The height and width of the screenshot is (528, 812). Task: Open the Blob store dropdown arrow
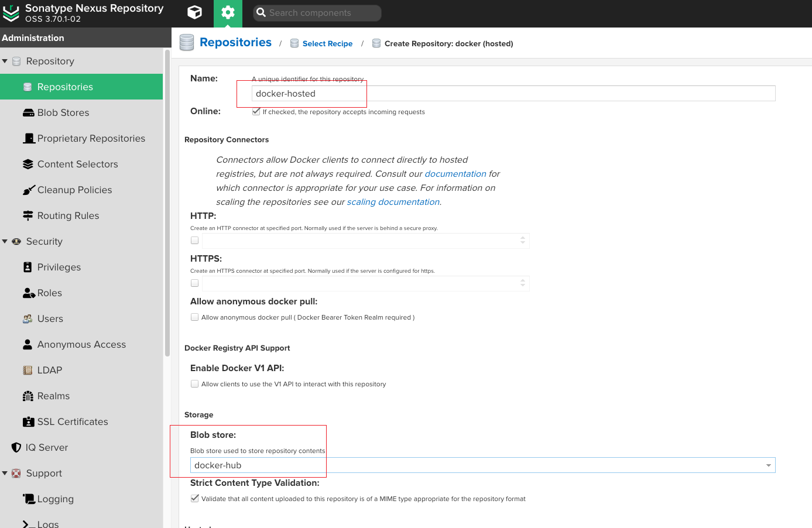pos(768,465)
